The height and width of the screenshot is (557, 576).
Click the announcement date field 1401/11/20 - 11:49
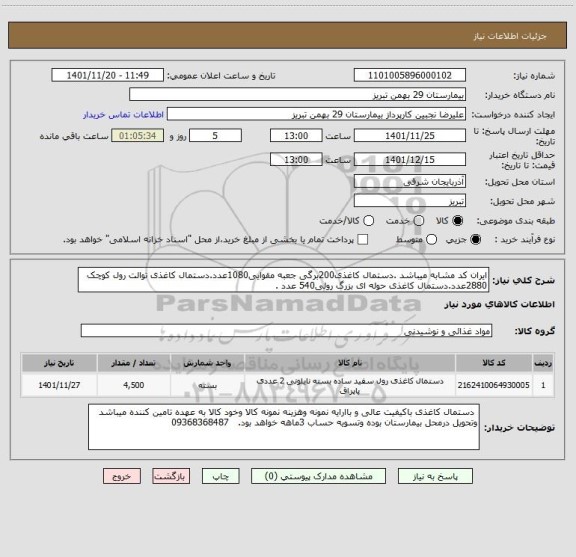pos(108,75)
